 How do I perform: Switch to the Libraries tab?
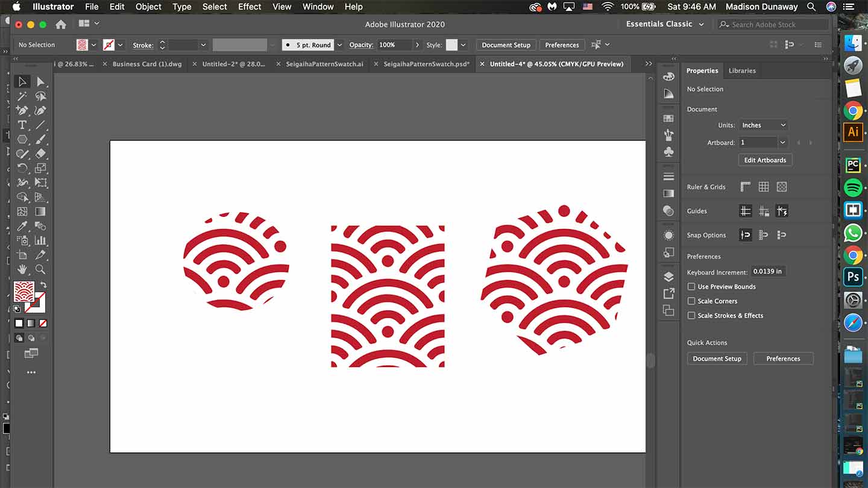[742, 70]
